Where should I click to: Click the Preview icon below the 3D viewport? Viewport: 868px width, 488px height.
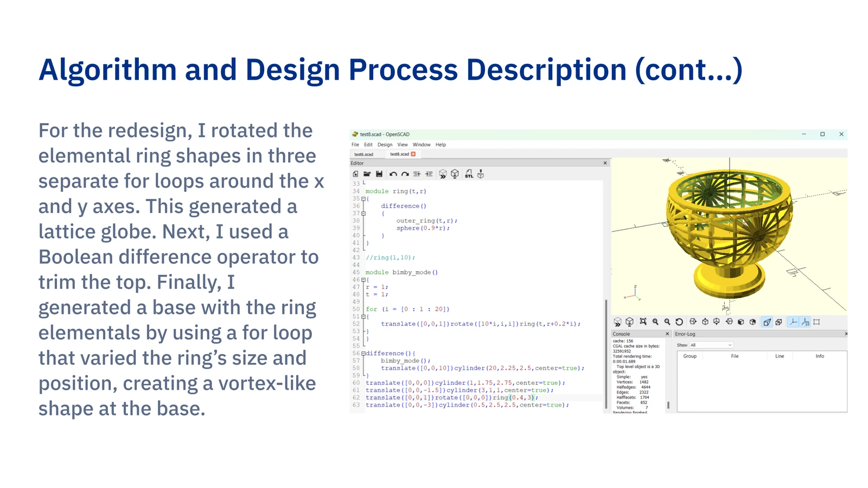coord(617,322)
